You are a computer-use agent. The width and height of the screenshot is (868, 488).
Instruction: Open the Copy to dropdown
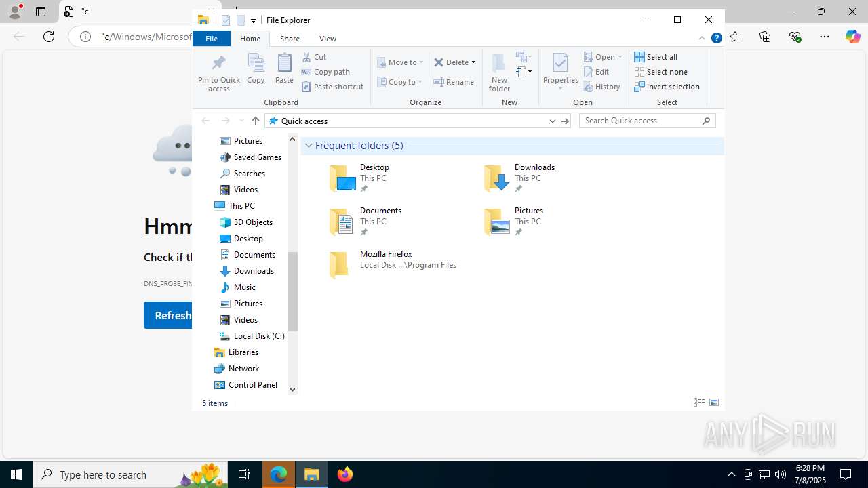[x=400, y=82]
